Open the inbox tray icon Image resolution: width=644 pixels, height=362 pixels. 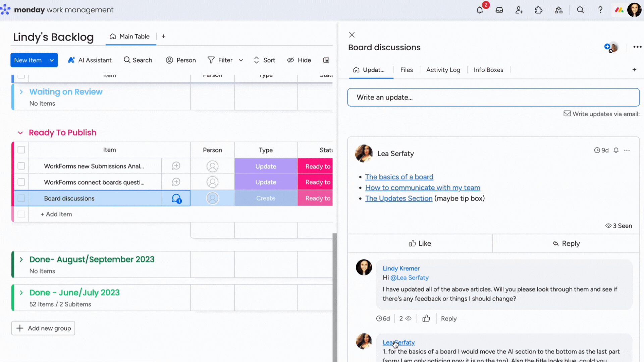click(x=499, y=10)
